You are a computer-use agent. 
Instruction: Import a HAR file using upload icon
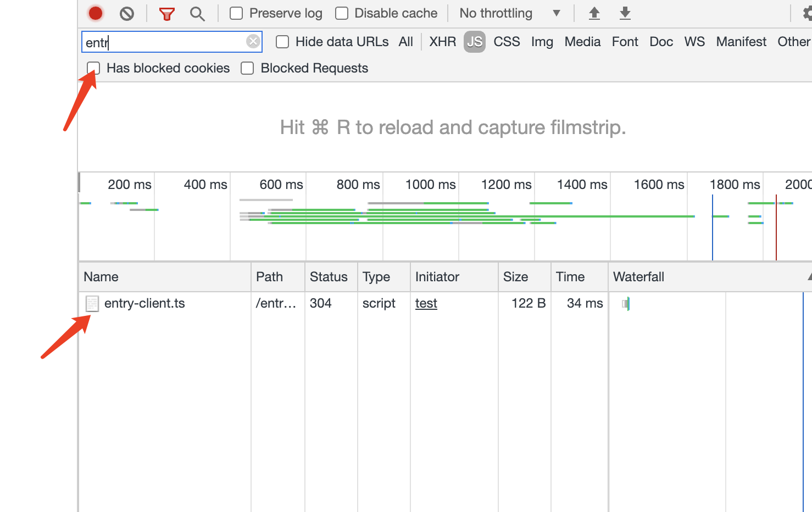(x=594, y=13)
